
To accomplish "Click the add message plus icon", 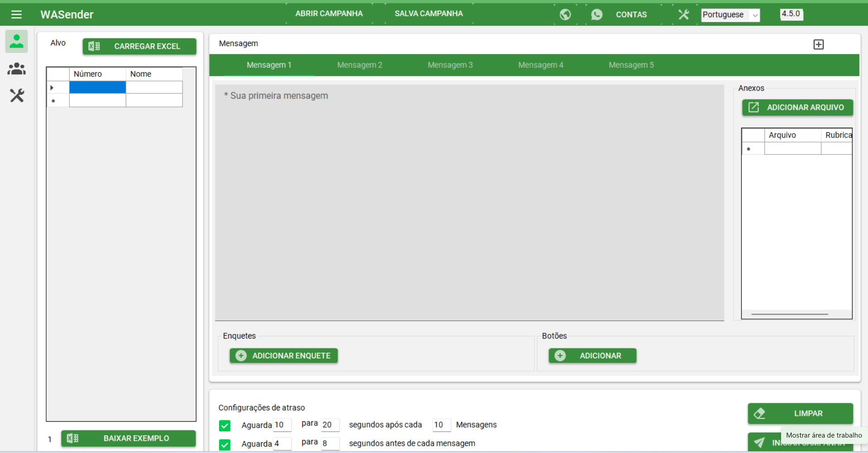I will (x=818, y=44).
